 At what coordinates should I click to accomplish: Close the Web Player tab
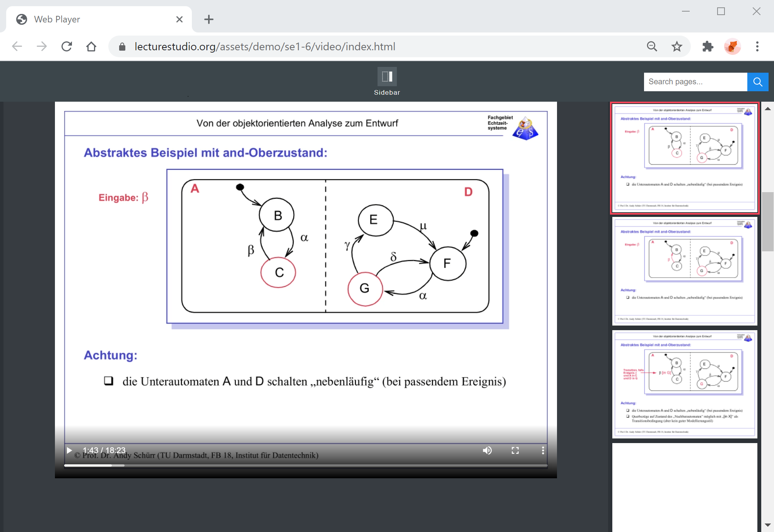(x=179, y=19)
